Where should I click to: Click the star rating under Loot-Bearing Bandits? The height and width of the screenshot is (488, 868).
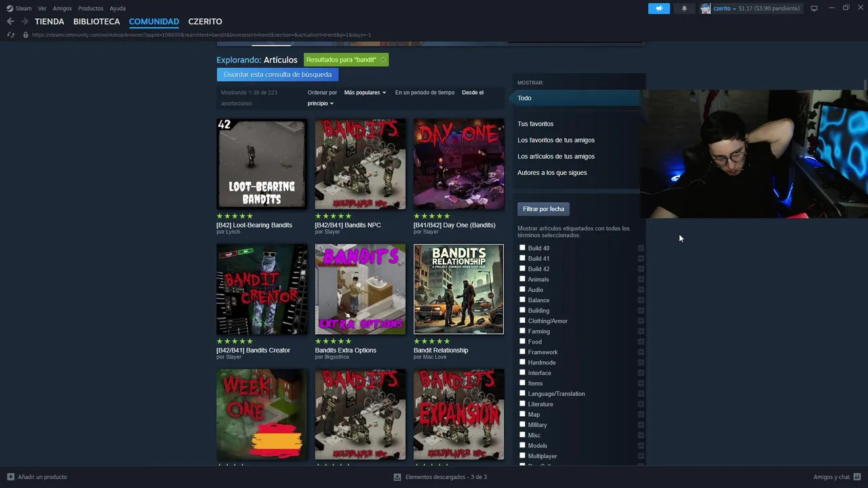point(235,216)
